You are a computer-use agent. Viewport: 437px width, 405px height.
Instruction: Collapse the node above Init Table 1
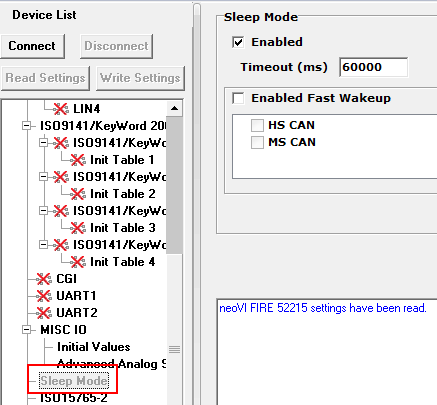click(x=43, y=143)
